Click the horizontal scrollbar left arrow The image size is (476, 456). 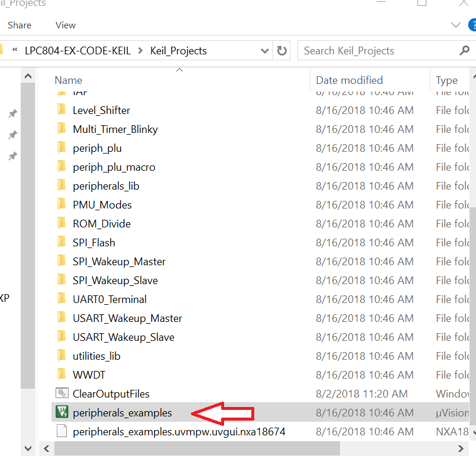pos(47,448)
